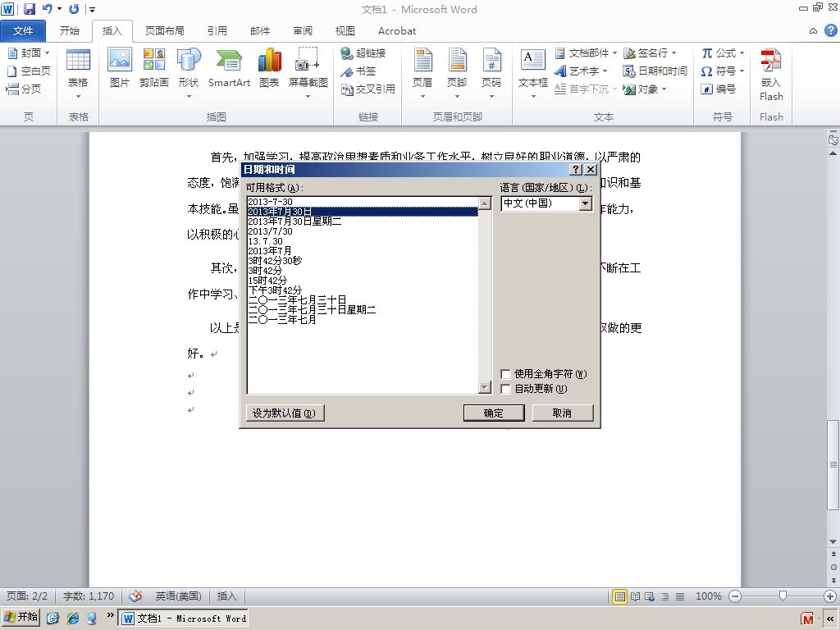Expand the Cover Page (封面) dropdown arrow
840x630 pixels.
(47, 53)
